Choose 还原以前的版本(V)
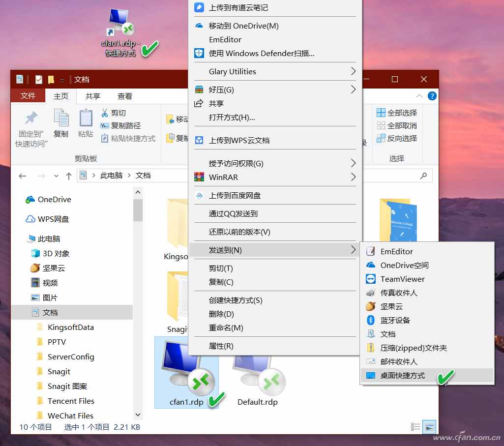Screen dimensions: 504x446 pyautogui.click(x=275, y=232)
